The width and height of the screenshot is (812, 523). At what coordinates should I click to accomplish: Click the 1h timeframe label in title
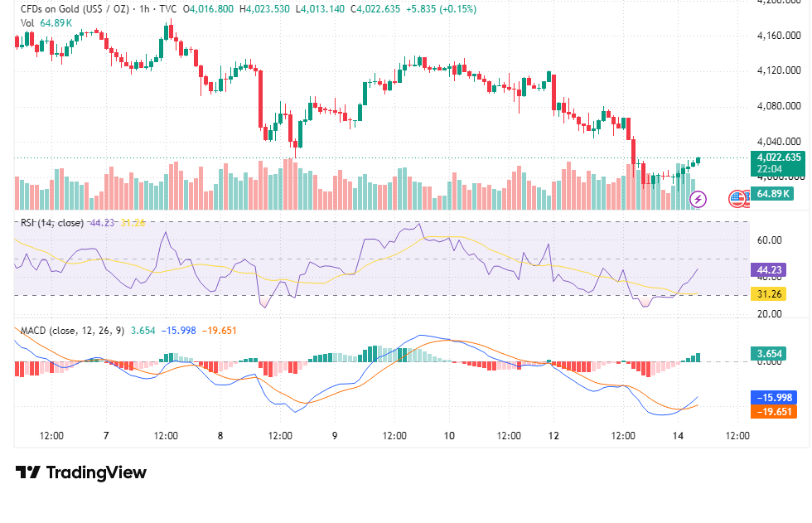pos(144,9)
